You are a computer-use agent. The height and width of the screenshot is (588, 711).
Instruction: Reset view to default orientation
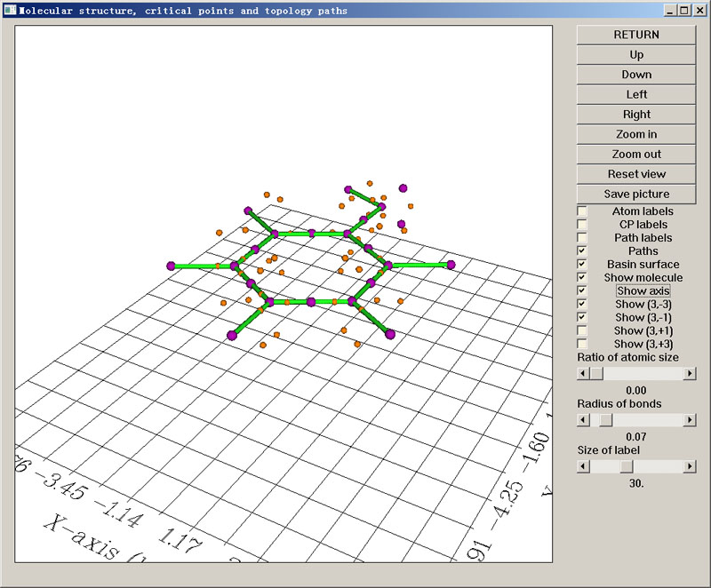636,174
